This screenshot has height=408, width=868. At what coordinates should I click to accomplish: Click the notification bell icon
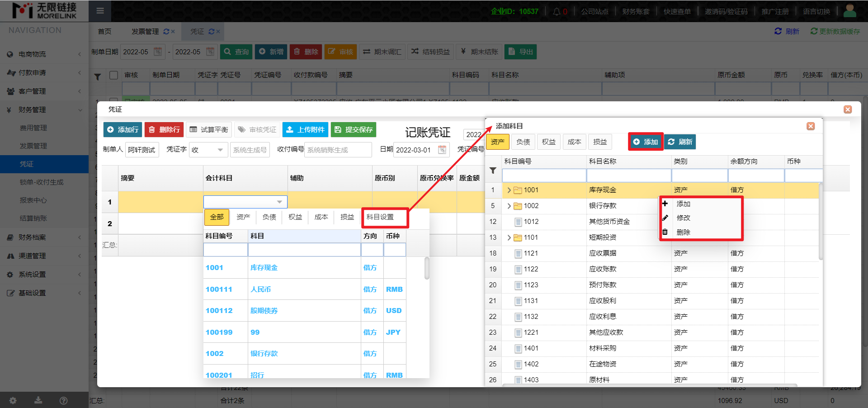click(557, 11)
